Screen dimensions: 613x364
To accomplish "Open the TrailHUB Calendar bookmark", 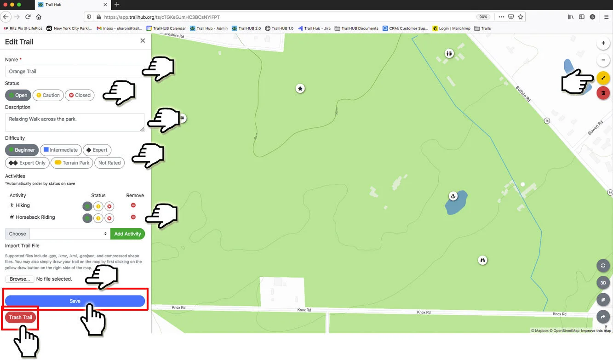I will (166, 28).
